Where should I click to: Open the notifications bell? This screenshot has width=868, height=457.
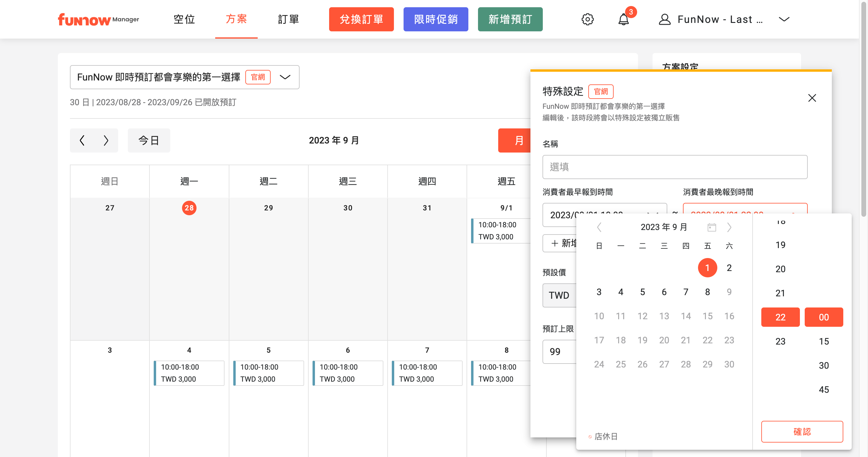click(623, 19)
